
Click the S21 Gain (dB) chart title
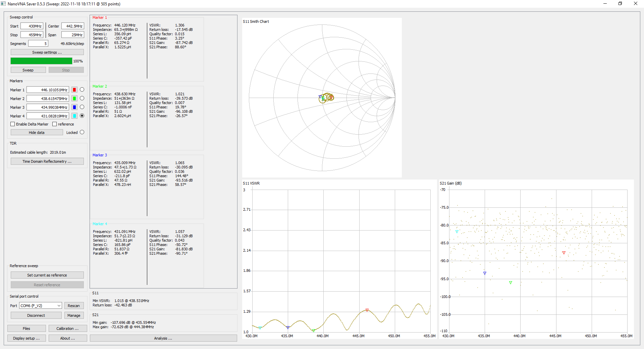point(451,183)
